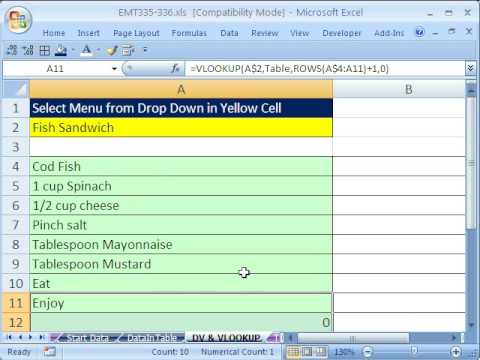The width and height of the screenshot is (480, 360).
Task: Click the vertical scrollbar down arrow
Action: point(471,325)
